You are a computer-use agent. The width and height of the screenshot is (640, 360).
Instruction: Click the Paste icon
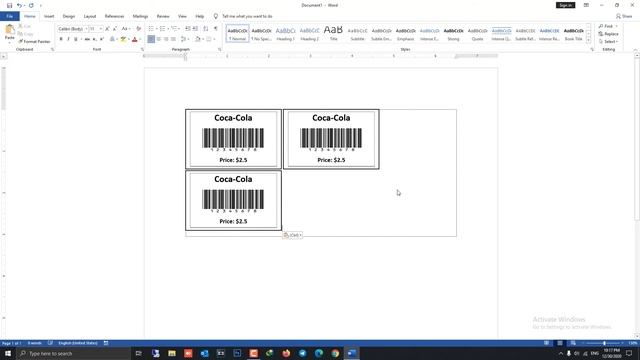tap(9, 29)
